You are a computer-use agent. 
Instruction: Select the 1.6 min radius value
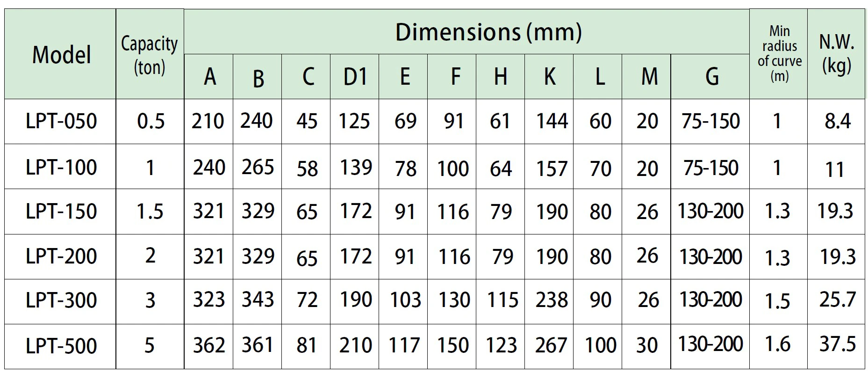(x=778, y=344)
